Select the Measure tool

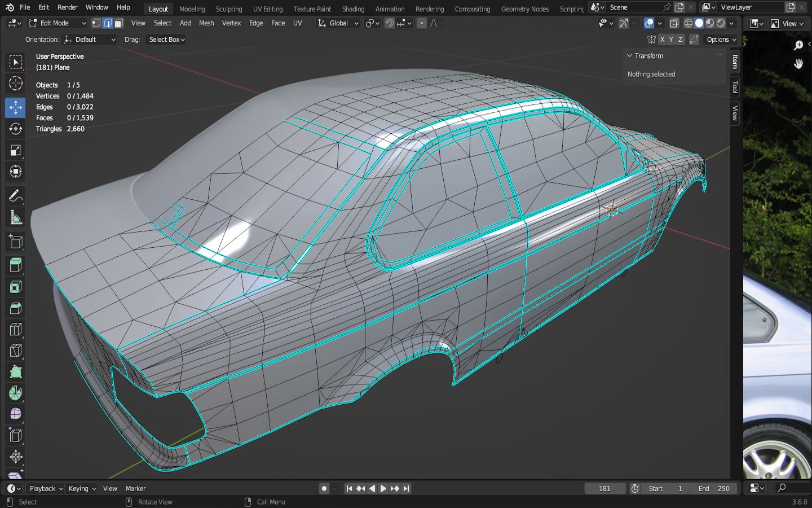pyautogui.click(x=15, y=218)
